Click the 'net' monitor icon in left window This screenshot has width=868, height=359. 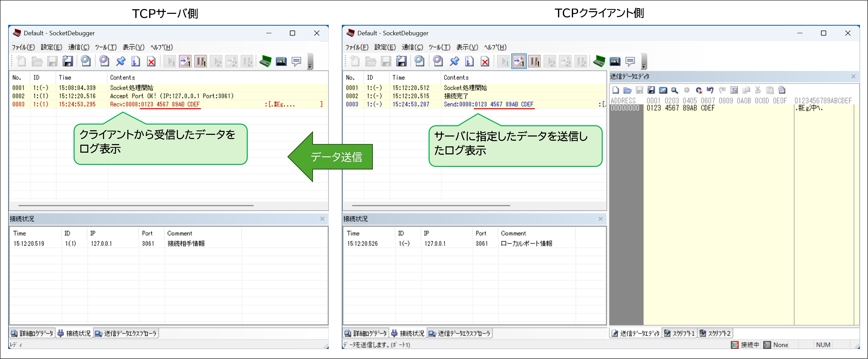point(281,62)
